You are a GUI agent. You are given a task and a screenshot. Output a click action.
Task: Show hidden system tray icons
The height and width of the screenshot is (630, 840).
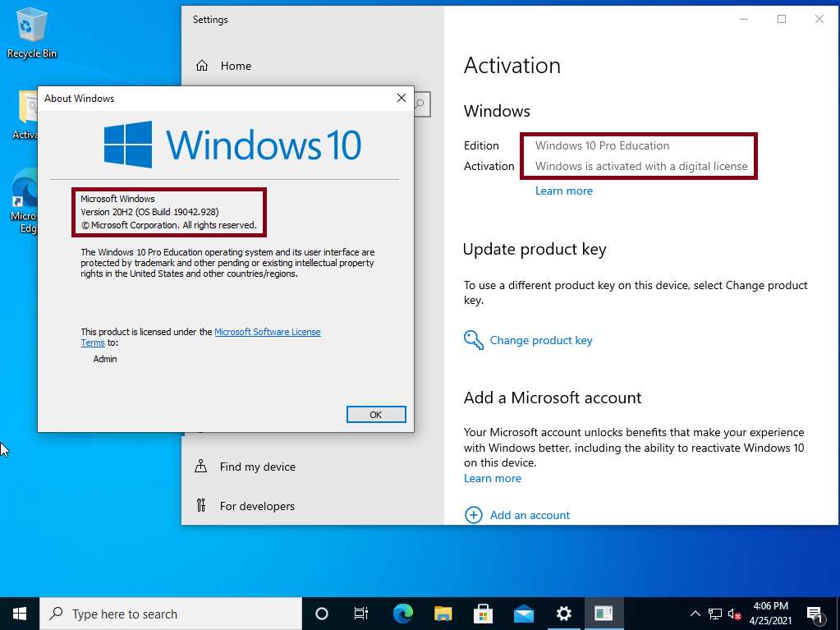(695, 614)
